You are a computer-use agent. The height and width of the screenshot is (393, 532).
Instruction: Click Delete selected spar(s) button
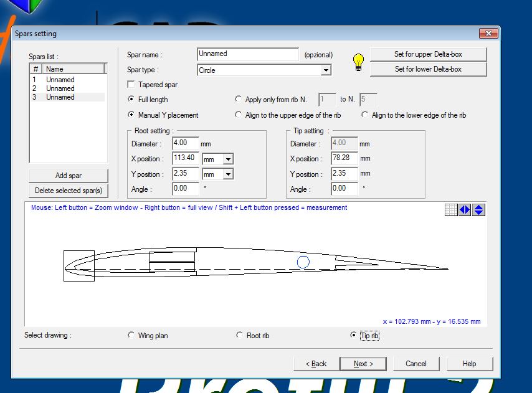coord(68,191)
